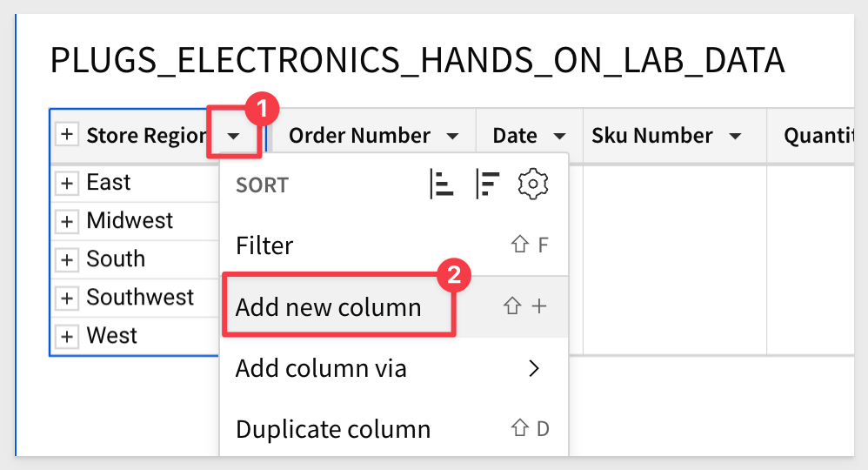Viewport: 868px width, 470px height.
Task: Expand the South region row
Action: pos(67,258)
